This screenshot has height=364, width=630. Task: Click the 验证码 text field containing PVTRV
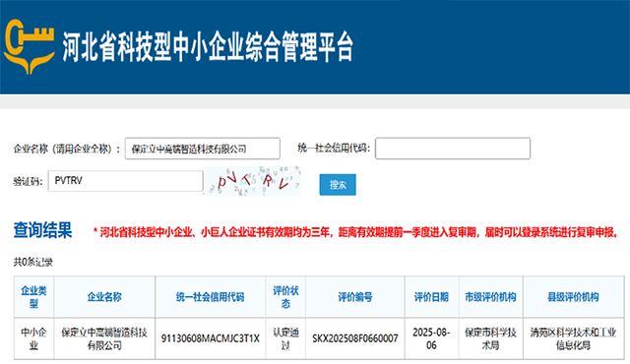pos(125,181)
